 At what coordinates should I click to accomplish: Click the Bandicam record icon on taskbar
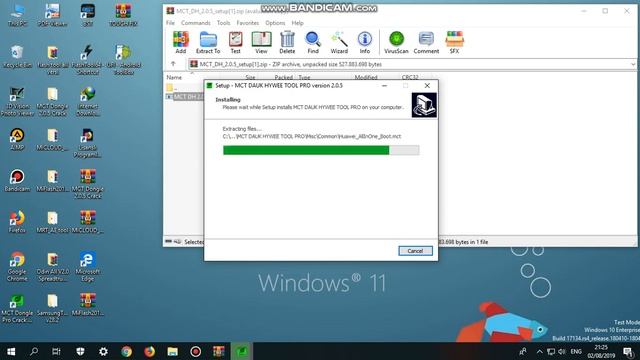[196, 351]
